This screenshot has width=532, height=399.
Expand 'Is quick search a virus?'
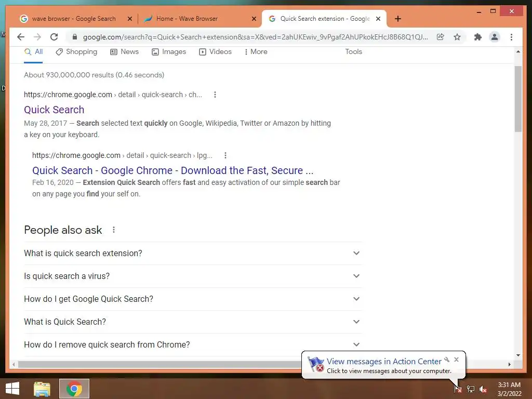193,276
